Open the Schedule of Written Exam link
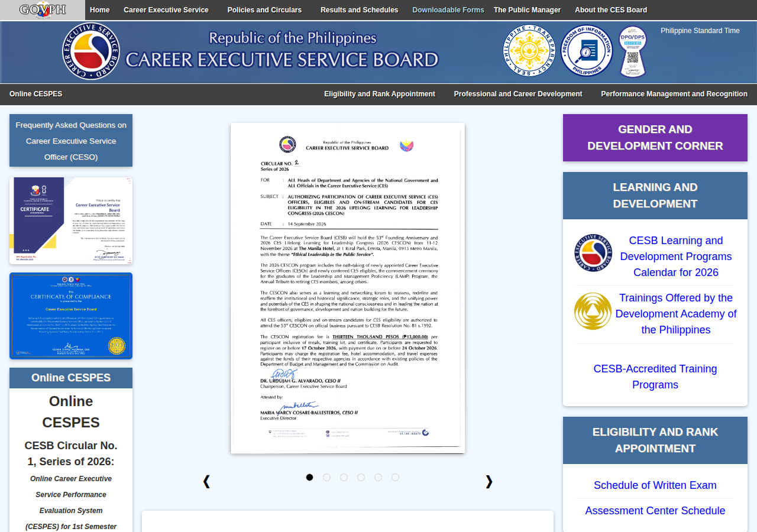 click(655, 485)
